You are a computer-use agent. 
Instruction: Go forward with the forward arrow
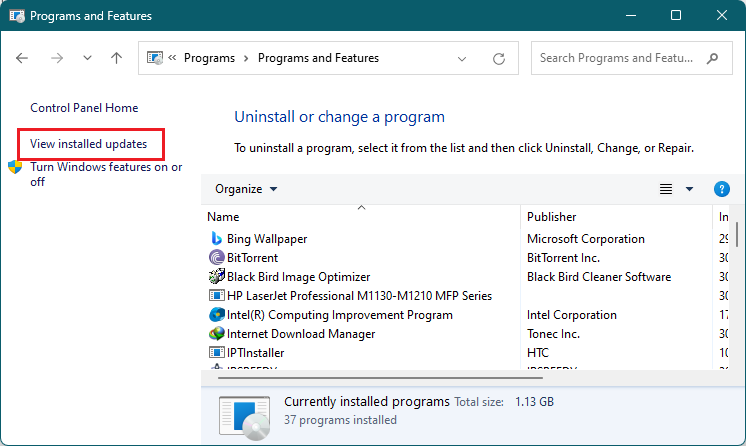coord(57,58)
